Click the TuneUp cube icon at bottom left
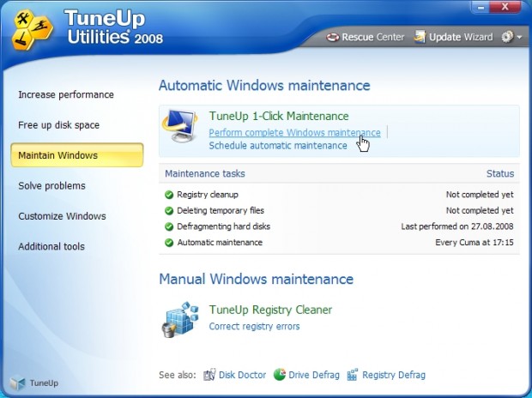The height and width of the screenshot is (398, 532). [x=17, y=383]
